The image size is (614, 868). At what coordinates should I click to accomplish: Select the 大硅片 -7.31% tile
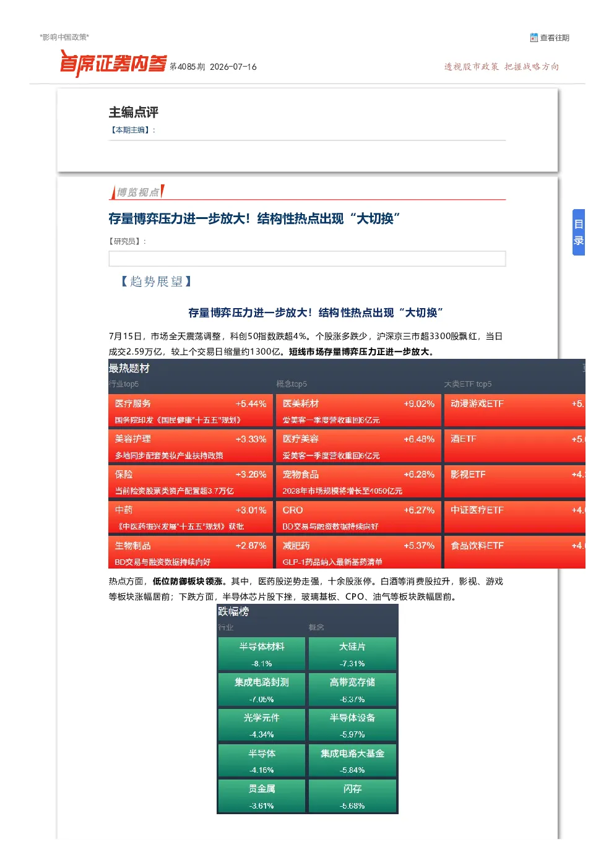tap(352, 654)
